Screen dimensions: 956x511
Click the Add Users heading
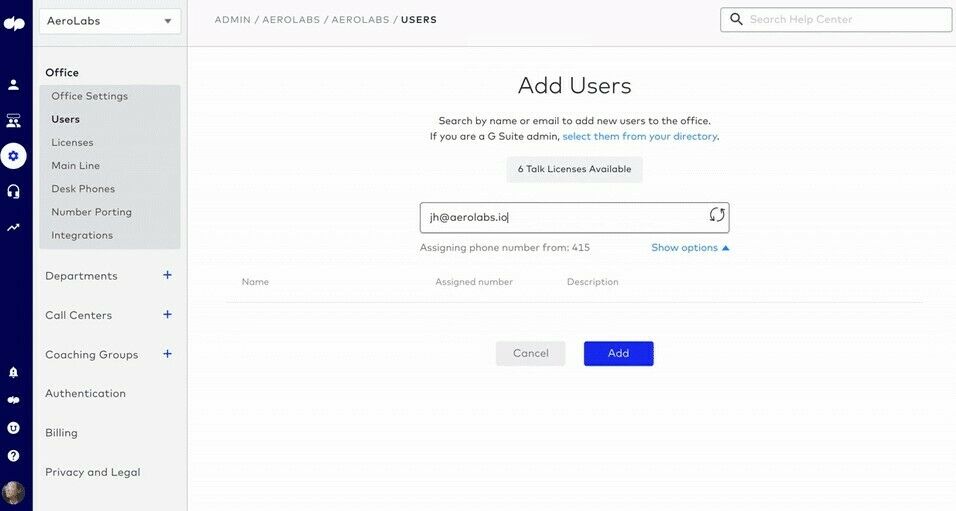574,85
